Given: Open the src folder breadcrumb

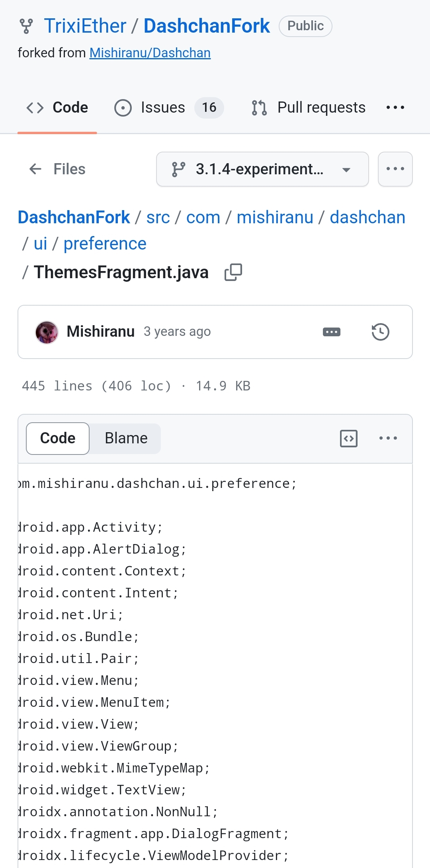Looking at the screenshot, I should pyautogui.click(x=158, y=218).
